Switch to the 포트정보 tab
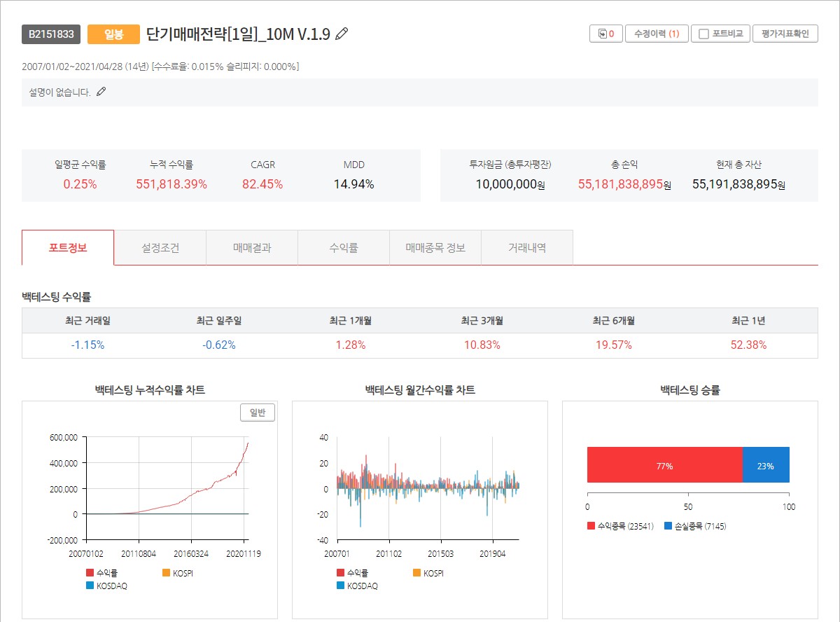The image size is (840, 622). point(68,247)
